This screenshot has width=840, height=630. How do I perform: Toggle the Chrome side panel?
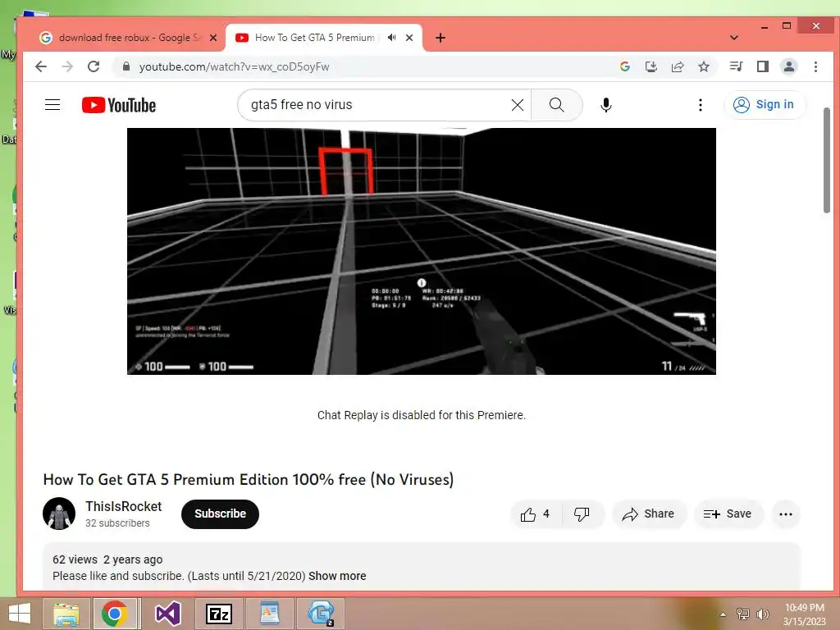(763, 66)
